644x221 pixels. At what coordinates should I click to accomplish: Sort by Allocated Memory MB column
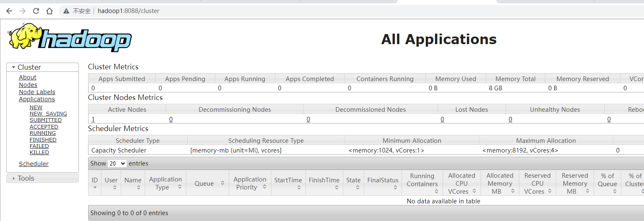click(500, 183)
